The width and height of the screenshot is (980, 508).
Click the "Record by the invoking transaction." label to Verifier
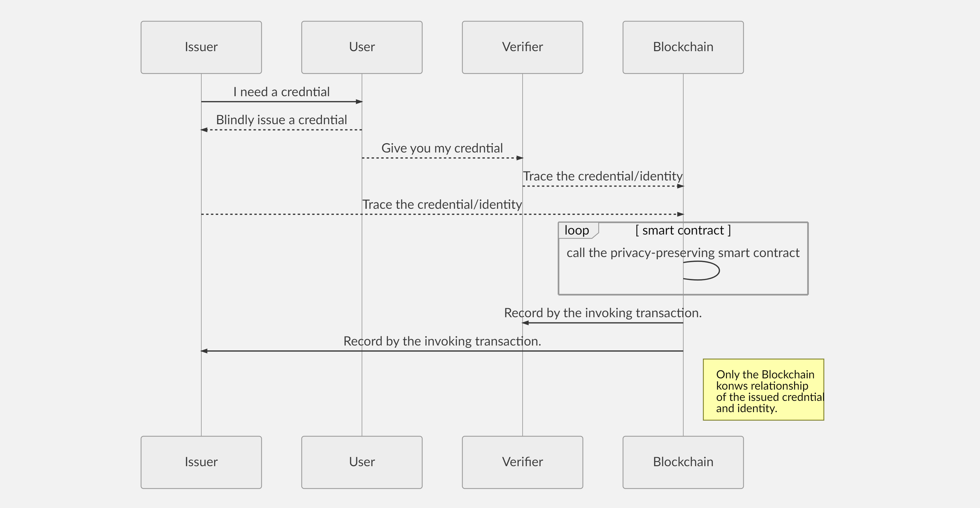pos(602,313)
